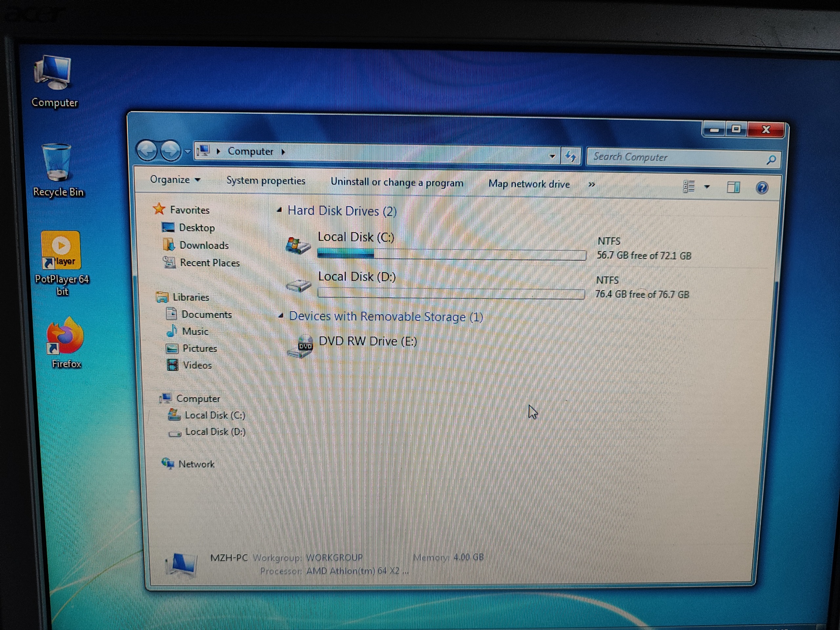Open the Organize menu
The height and width of the screenshot is (630, 840).
pyautogui.click(x=175, y=179)
